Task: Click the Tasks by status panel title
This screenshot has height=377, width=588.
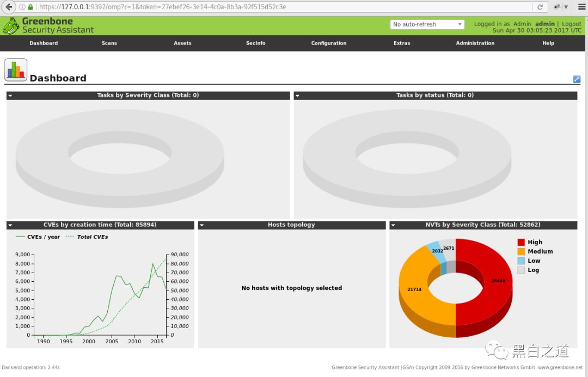Action: 435,95
